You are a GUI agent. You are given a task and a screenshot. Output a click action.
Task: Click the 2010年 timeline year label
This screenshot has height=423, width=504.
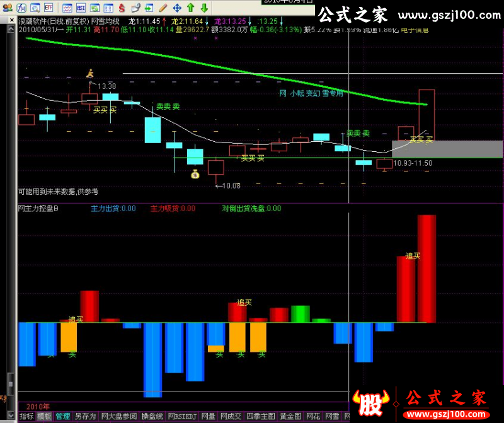point(38,407)
